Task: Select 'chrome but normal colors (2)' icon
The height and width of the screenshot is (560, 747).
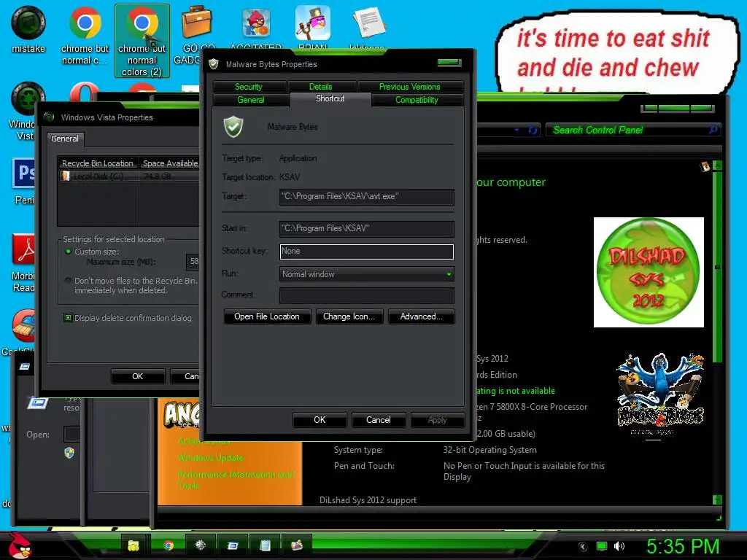Action: coord(142,41)
